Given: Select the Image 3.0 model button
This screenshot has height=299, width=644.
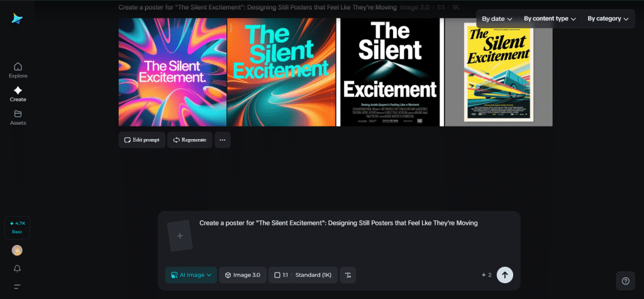Looking at the screenshot, I should [243, 275].
